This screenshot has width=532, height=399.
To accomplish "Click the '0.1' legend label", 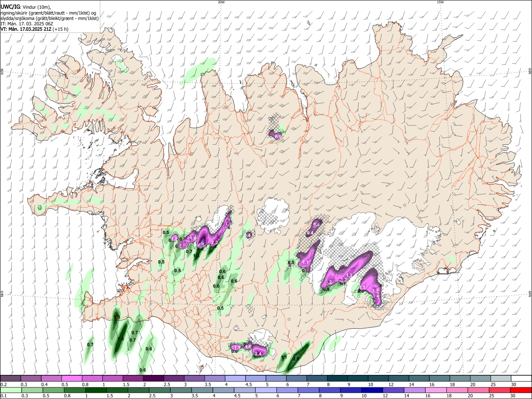I will (3, 396).
